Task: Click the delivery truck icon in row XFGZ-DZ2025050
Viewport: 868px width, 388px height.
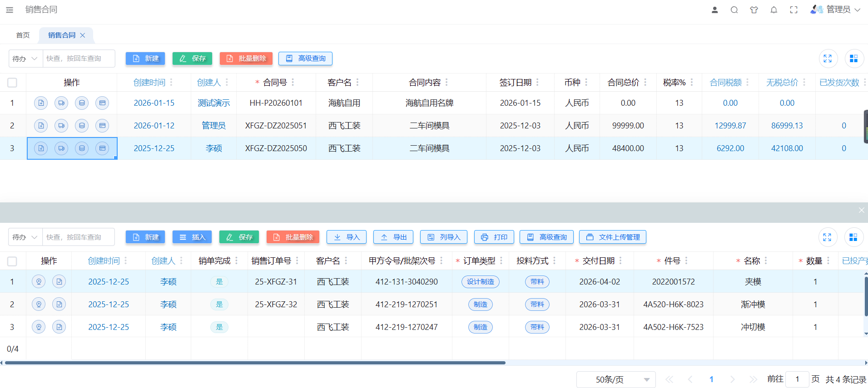Action: [x=61, y=148]
